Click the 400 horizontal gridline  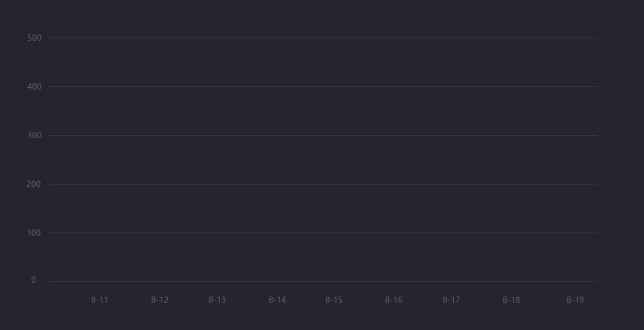[323, 87]
